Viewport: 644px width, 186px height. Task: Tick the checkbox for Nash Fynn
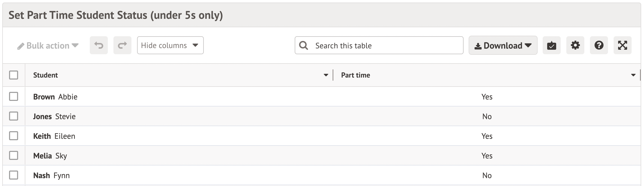coord(14,175)
